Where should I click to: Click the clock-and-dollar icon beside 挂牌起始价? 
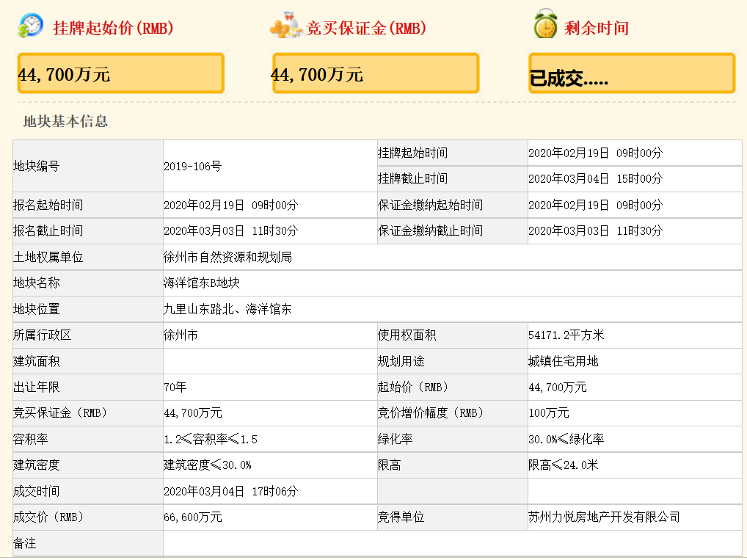31,26
